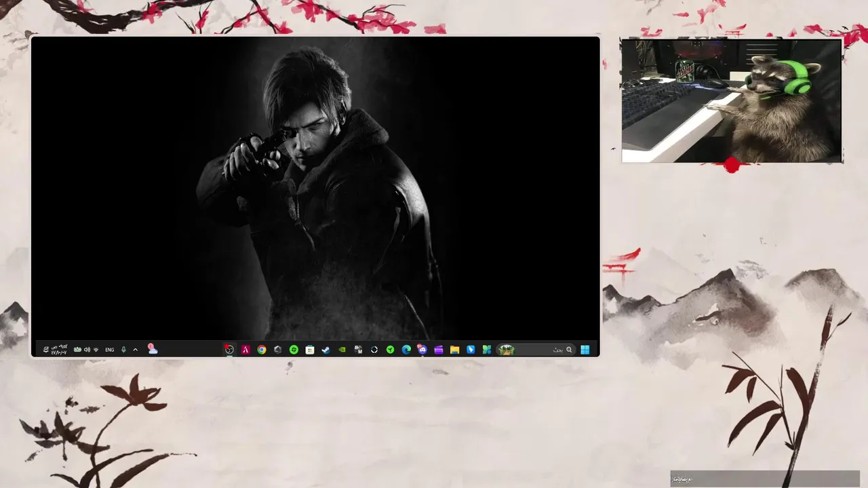The width and height of the screenshot is (868, 488).
Task: Open Wi-Fi network settings tray icon
Action: click(x=96, y=350)
